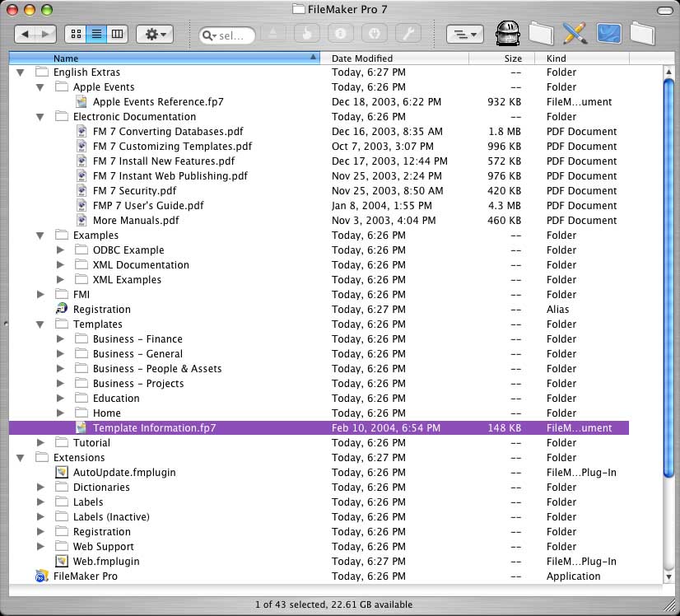Collapse the Electronic Documentation folder triangle
This screenshot has height=616, width=680.
(40, 117)
